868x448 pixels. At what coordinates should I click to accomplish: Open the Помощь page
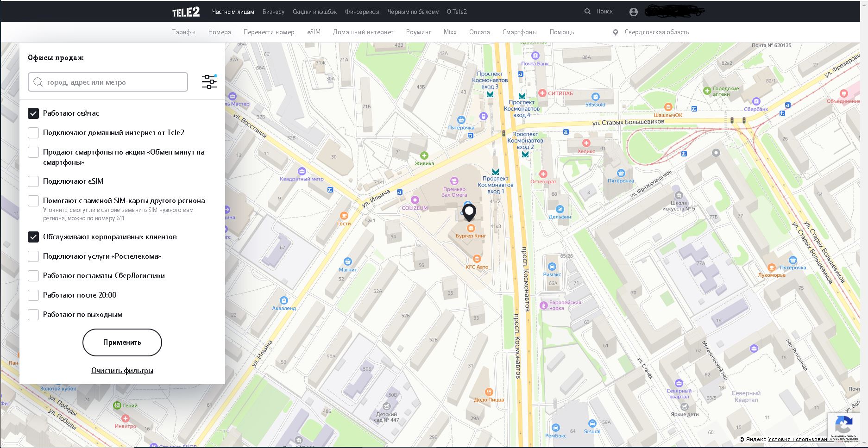pyautogui.click(x=562, y=32)
